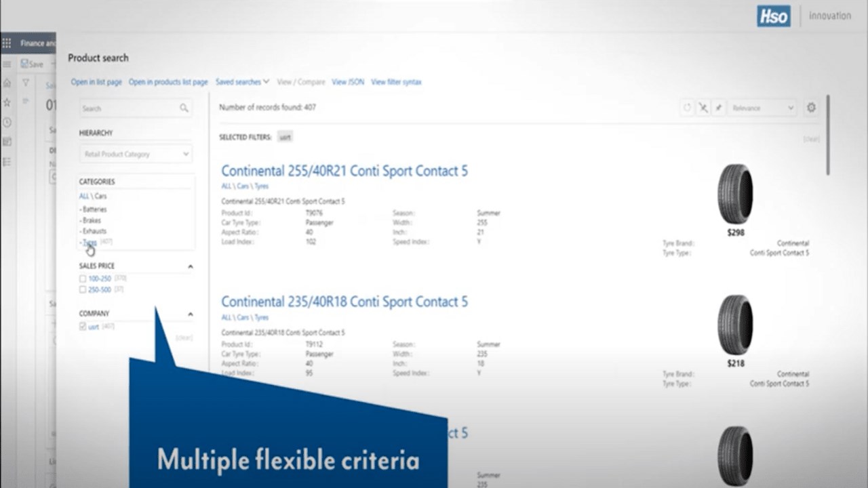Click Open in products list page
The height and width of the screenshot is (488, 868).
point(168,82)
